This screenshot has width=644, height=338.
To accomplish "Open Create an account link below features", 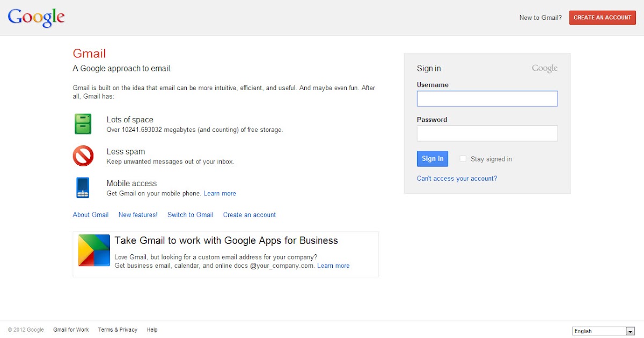I will tap(250, 215).
